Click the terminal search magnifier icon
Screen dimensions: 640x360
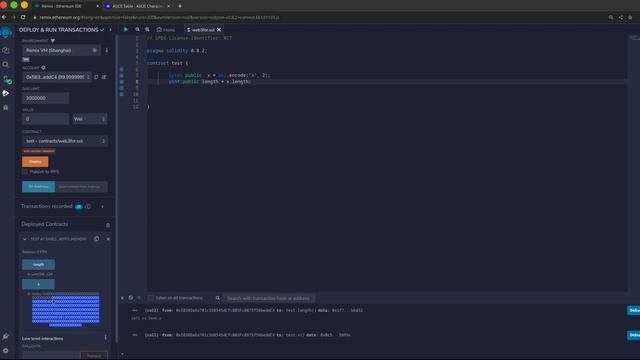(x=218, y=298)
